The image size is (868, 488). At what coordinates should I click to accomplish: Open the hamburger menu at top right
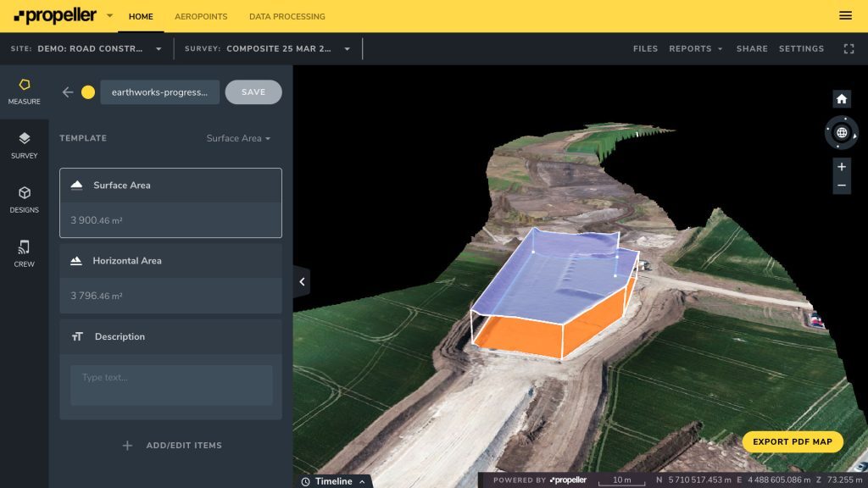click(845, 15)
